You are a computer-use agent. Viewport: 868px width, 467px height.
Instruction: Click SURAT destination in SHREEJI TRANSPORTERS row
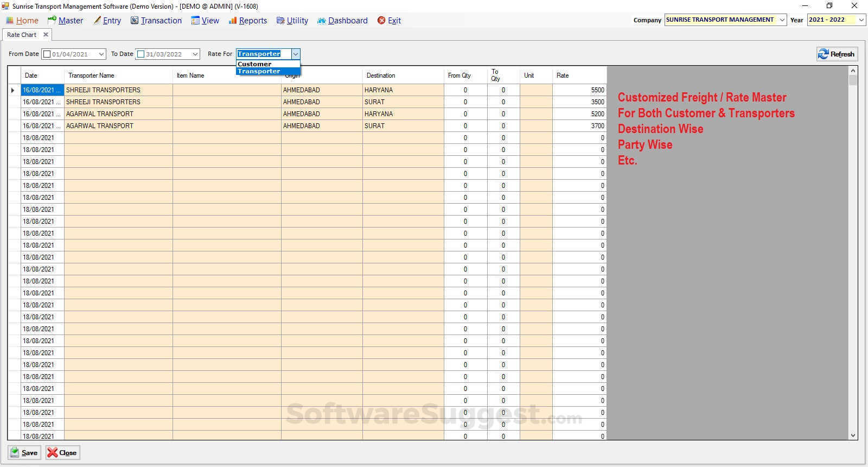pyautogui.click(x=403, y=102)
